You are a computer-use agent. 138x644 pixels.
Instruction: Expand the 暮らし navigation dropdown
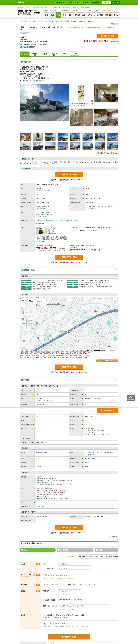(x=117, y=15)
